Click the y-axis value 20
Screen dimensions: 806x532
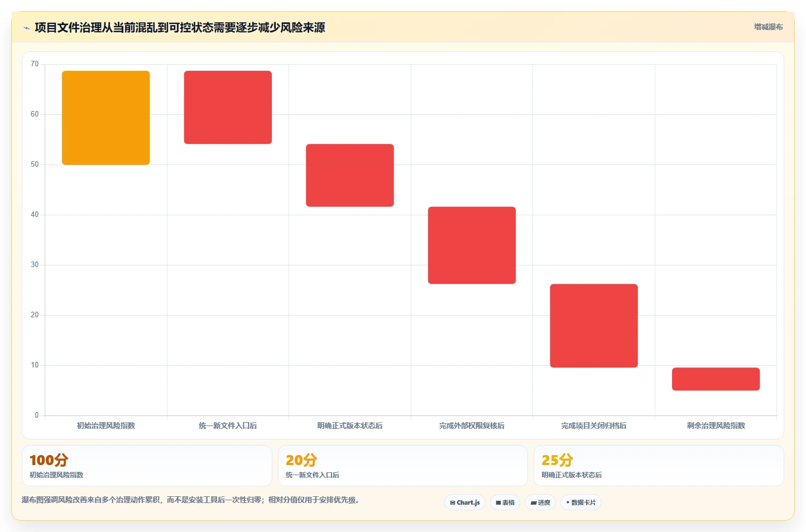(x=35, y=315)
